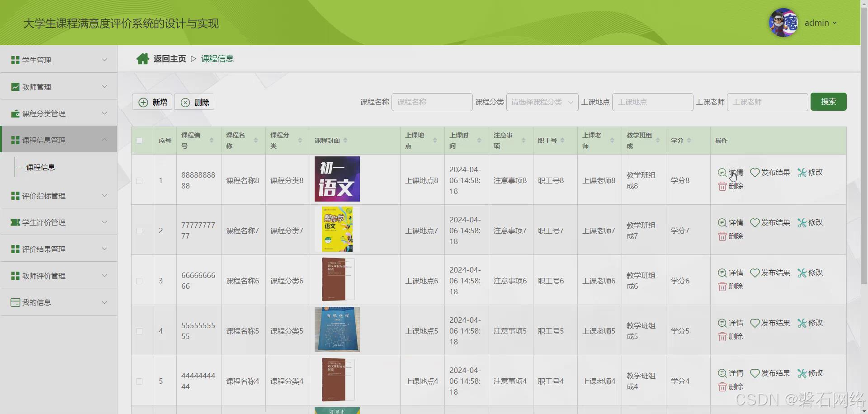Click the 发布结果 heart icon for row 课程名称8
The image size is (868, 414).
click(755, 173)
